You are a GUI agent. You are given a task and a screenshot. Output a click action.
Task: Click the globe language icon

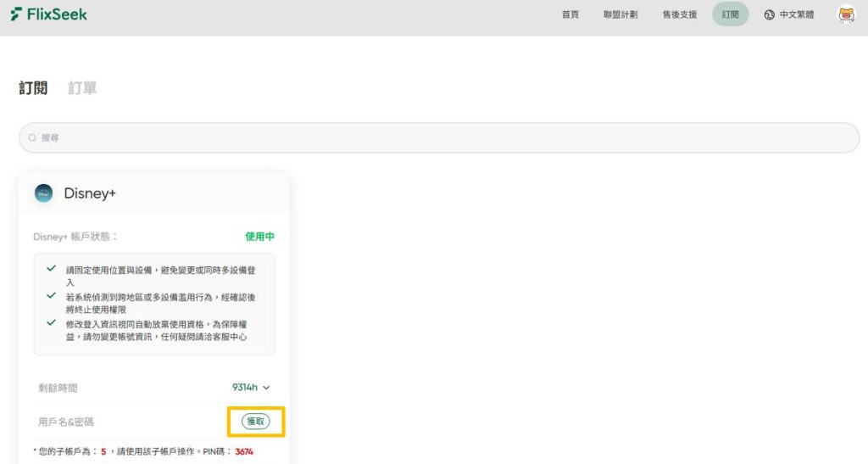point(769,14)
